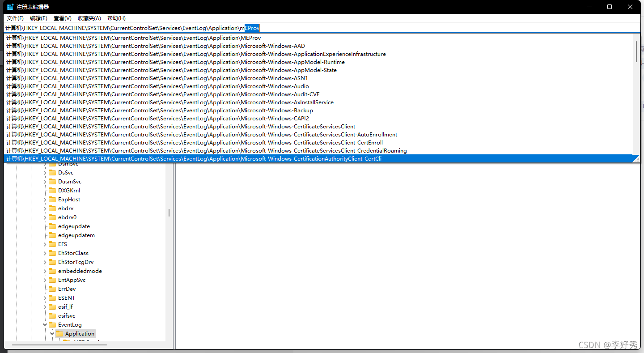Click inside the registry address bar field
The height and width of the screenshot is (353, 644).
322,28
